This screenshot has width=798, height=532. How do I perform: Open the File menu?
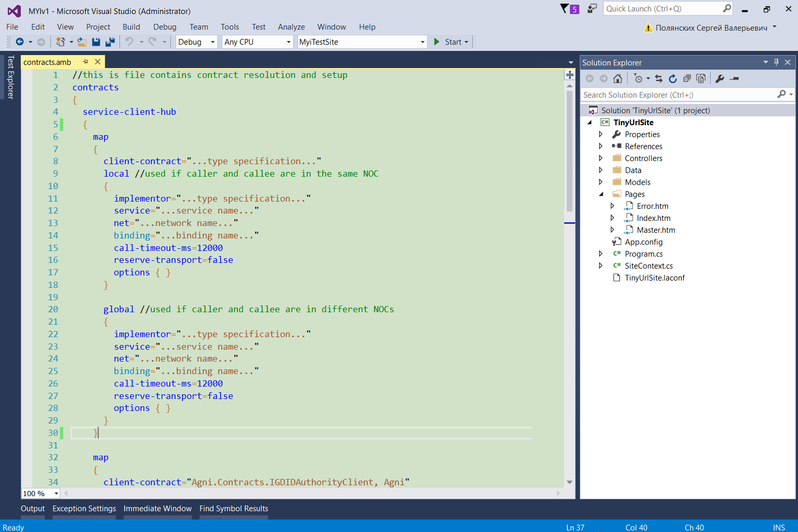tap(12, 27)
